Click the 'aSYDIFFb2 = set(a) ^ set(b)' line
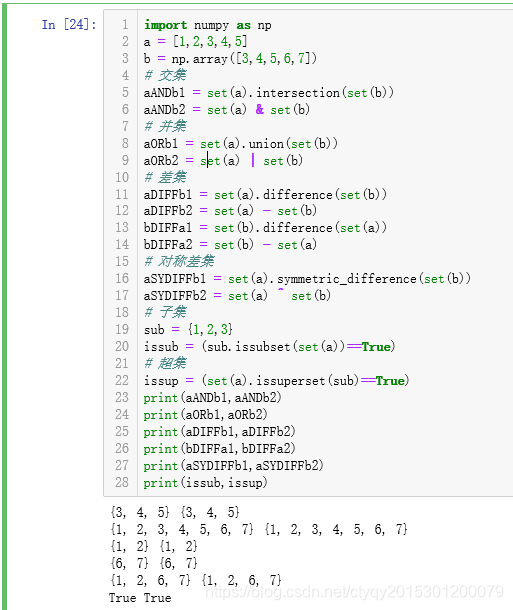Screen dimensions: 513x610 237,296
